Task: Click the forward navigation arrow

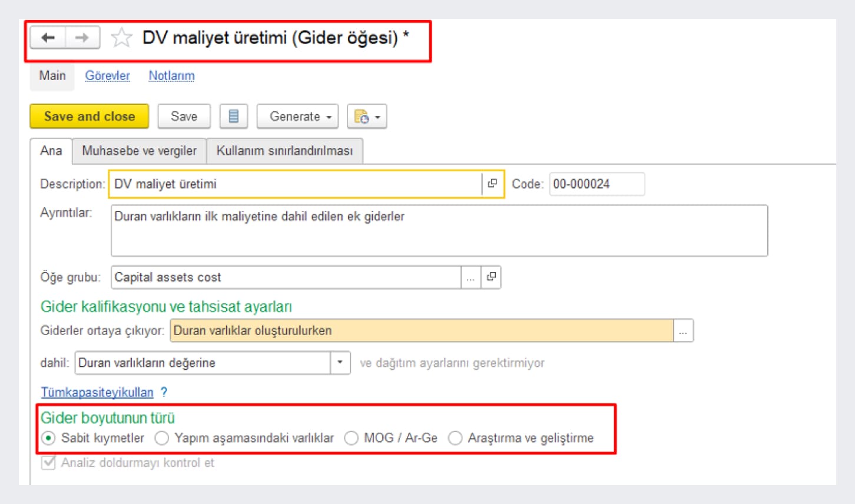Action: [x=82, y=38]
